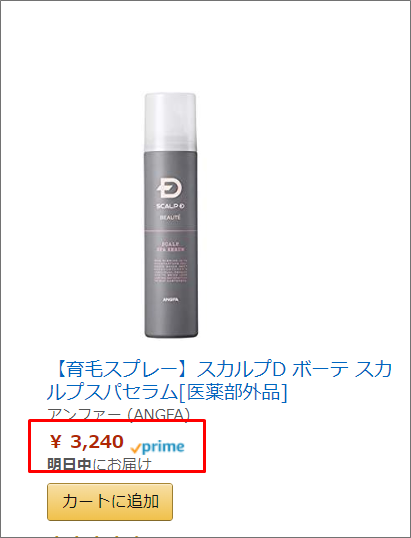Click the SCALP D wordmark under the logo
This screenshot has height=538, width=411.
point(171,206)
